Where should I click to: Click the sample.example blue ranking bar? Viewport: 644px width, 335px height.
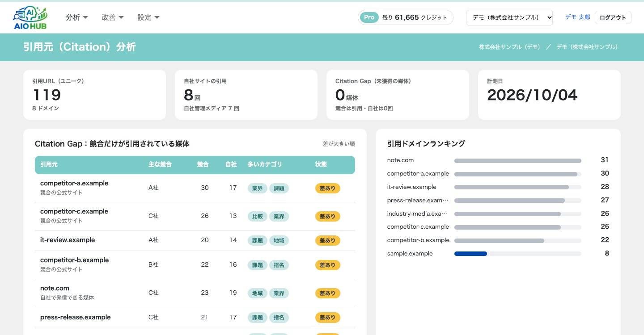click(x=470, y=254)
